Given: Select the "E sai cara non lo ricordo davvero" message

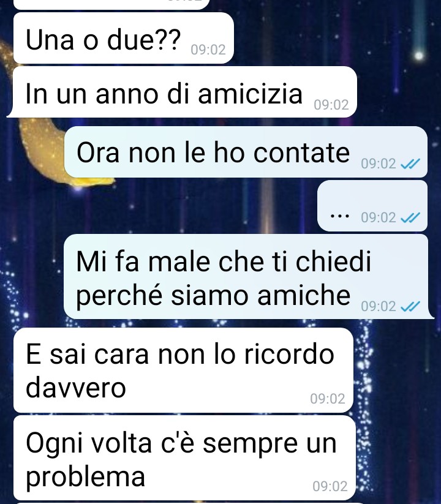Looking at the screenshot, I should pyautogui.click(x=184, y=370).
